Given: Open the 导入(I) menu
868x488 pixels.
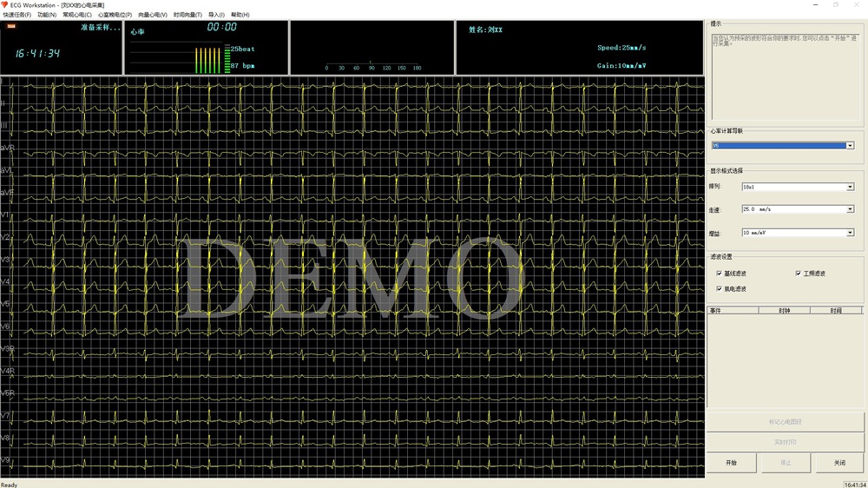Looking at the screenshot, I should (x=216, y=15).
